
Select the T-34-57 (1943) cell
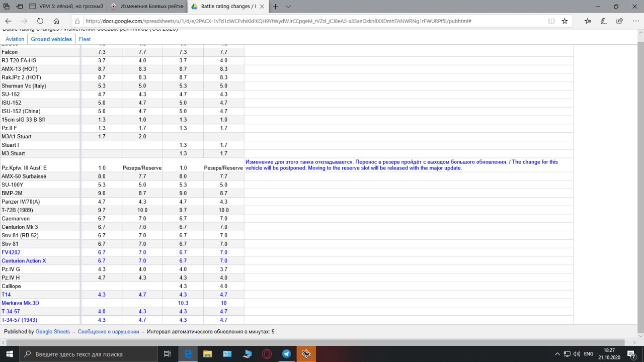[40, 320]
